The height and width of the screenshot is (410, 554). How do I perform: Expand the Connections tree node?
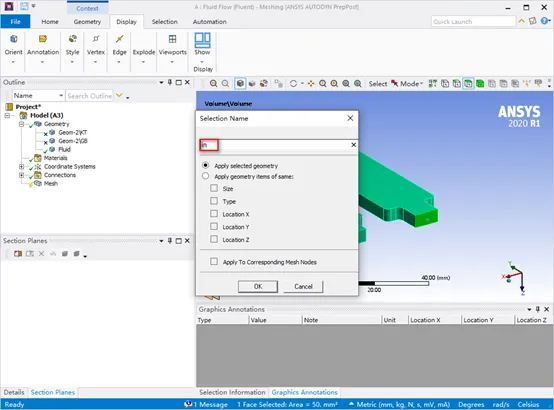(22, 175)
